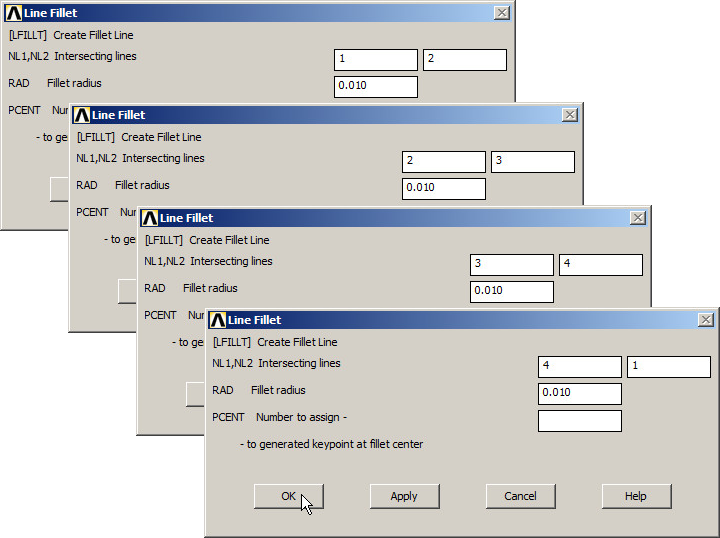The image size is (720, 538).
Task: Close the Line Fillet dialog with lines 1, 2
Action: (x=501, y=13)
